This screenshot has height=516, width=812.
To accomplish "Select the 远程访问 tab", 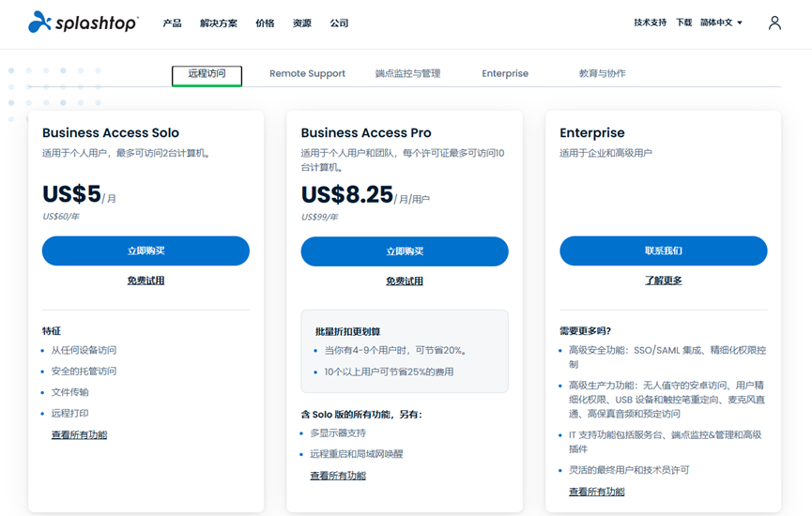I will (207, 74).
